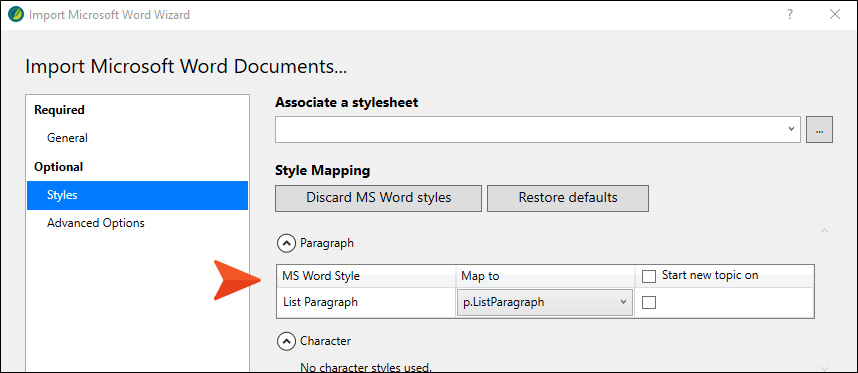Open Advanced Options in sidebar
Screen dimensions: 858x373
[x=96, y=223]
